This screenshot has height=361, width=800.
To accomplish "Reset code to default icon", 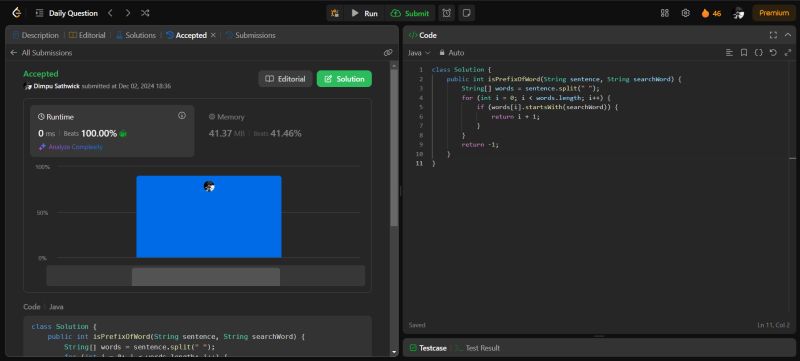I will point(773,53).
